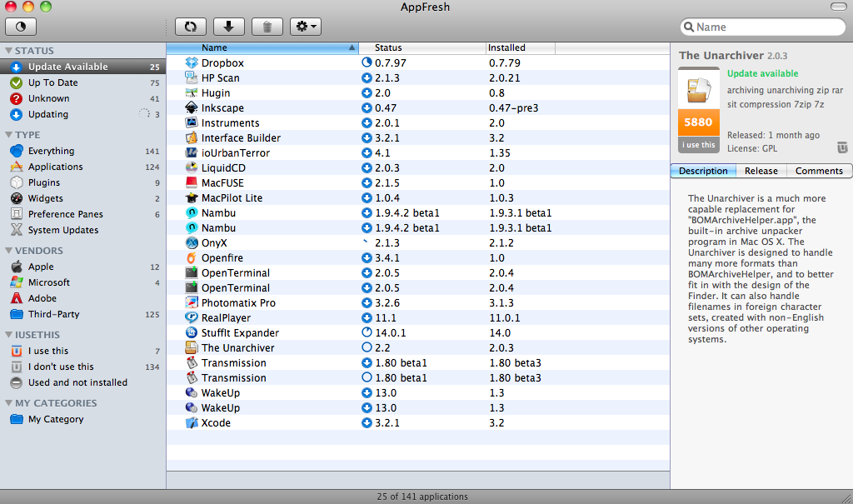Click the Openfire app icon

pos(192,258)
